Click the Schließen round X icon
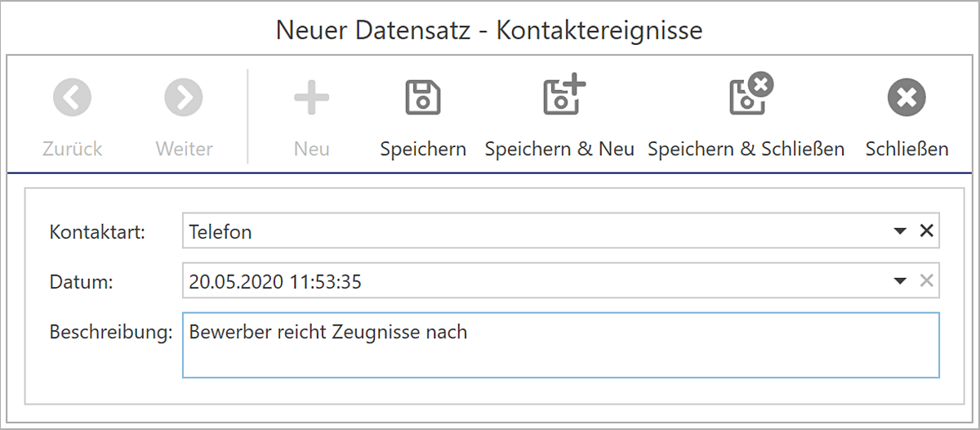The height and width of the screenshot is (430, 980). coord(906,98)
